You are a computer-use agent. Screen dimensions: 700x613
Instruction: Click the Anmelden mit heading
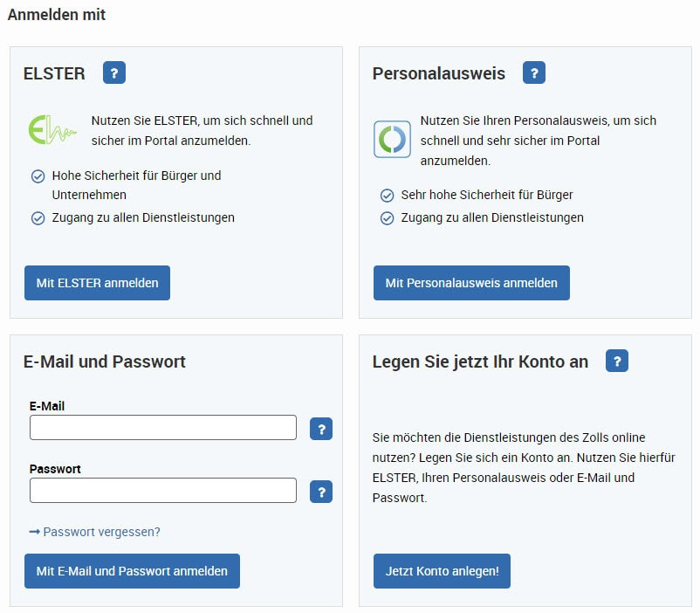coord(56,15)
